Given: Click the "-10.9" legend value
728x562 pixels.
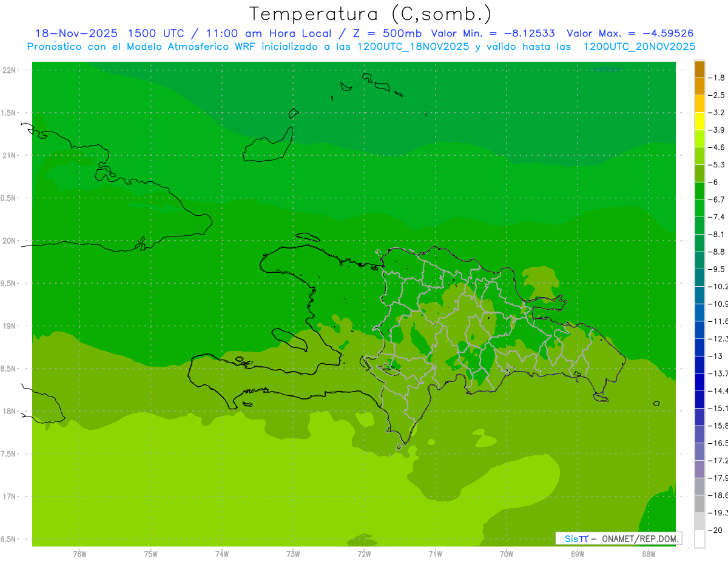Looking at the screenshot, I should (718, 304).
